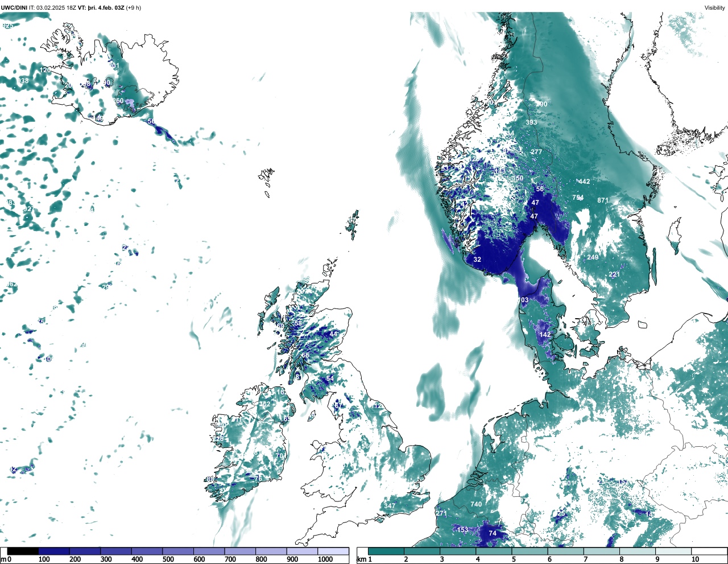
Task: Pick the 500–600 m purple legend swatch
Action: coord(178,551)
